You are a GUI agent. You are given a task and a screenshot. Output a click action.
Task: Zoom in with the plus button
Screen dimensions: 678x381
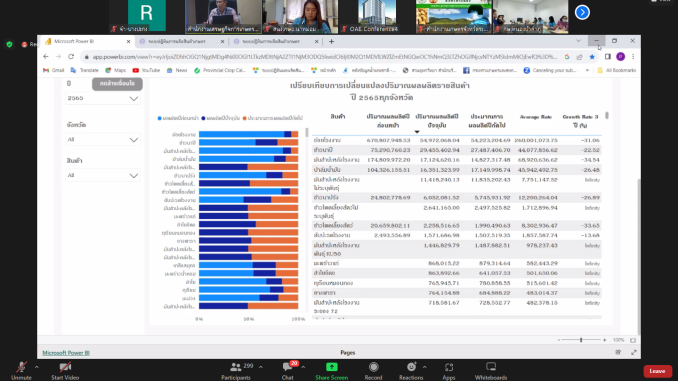pos(604,340)
